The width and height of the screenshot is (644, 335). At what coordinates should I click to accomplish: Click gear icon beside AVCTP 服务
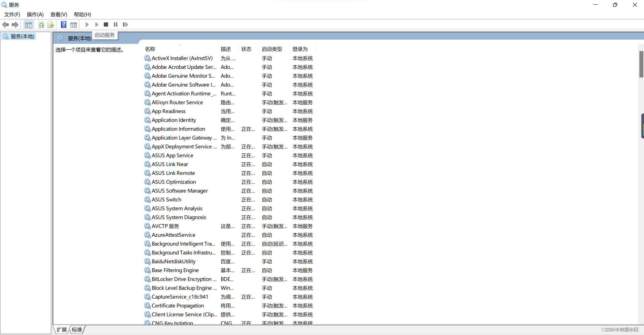pyautogui.click(x=147, y=226)
